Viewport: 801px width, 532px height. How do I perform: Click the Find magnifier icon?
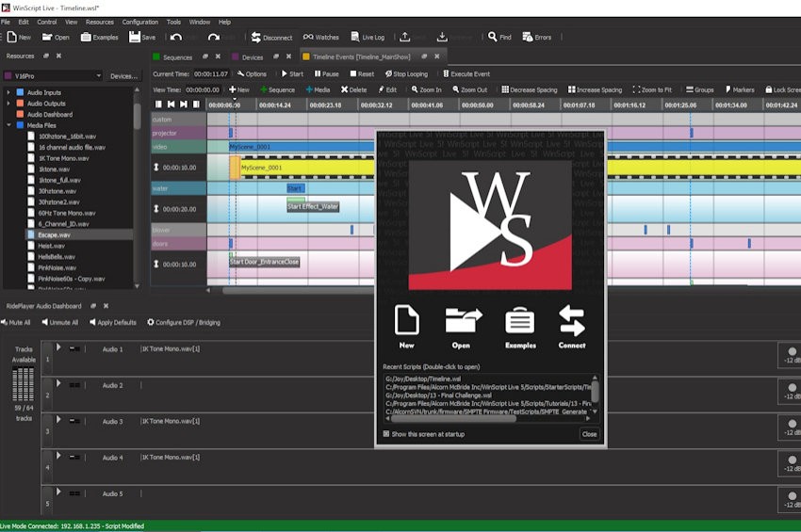pos(493,37)
